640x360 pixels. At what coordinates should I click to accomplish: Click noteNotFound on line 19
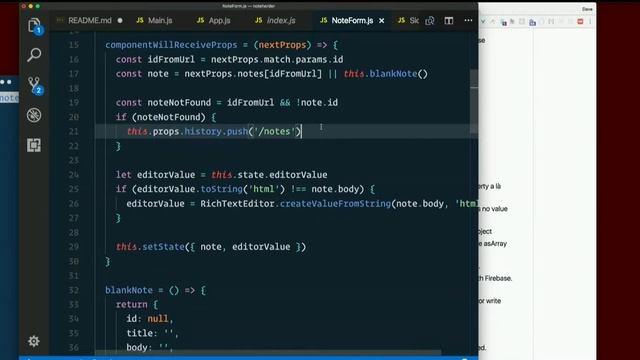pos(179,102)
